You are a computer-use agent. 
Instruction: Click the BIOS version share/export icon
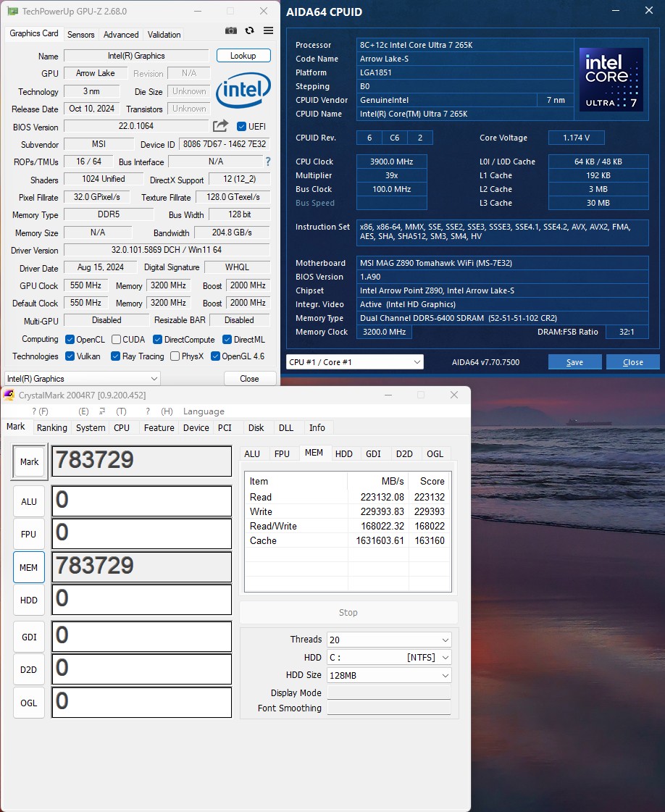point(220,126)
